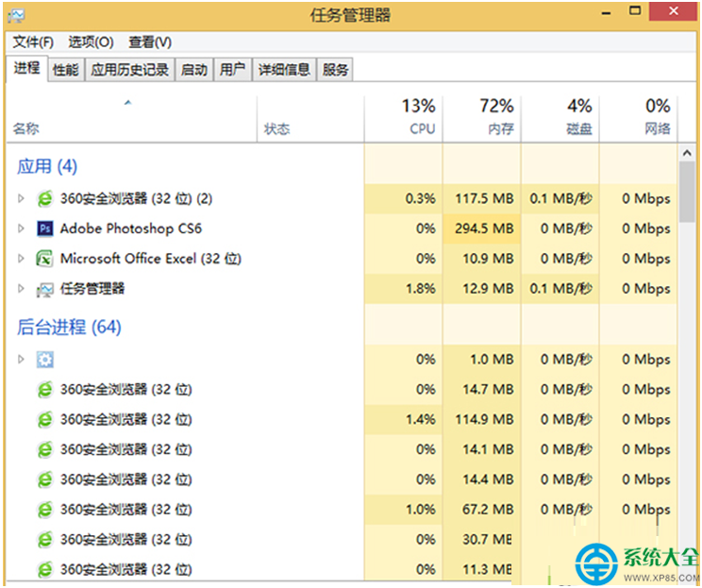Click the Adobe Photoshop CS6 icon
702x588 pixels.
click(44, 228)
